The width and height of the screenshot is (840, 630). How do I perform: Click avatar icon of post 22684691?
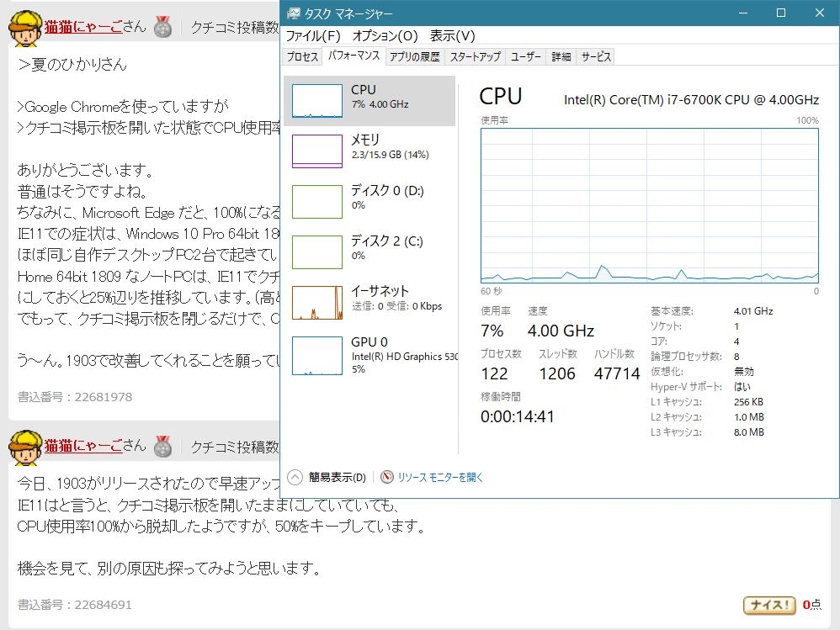tap(25, 447)
